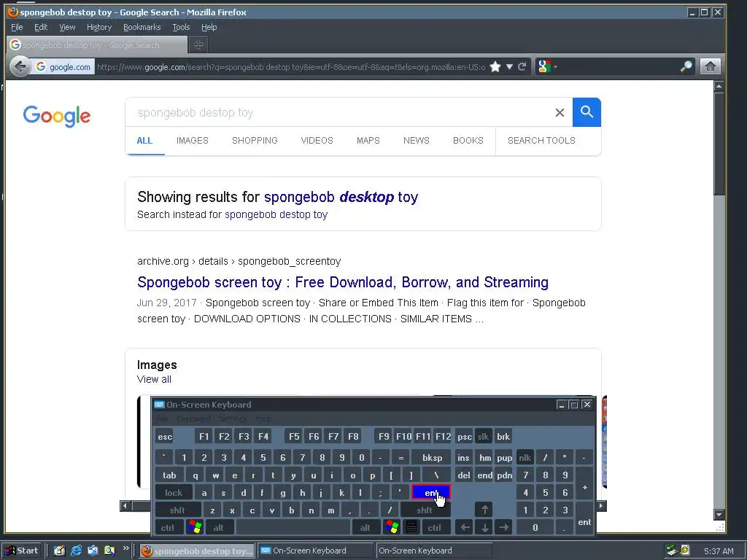Switch to the MAPS search tab
Image resolution: width=747 pixels, height=560 pixels.
(368, 141)
